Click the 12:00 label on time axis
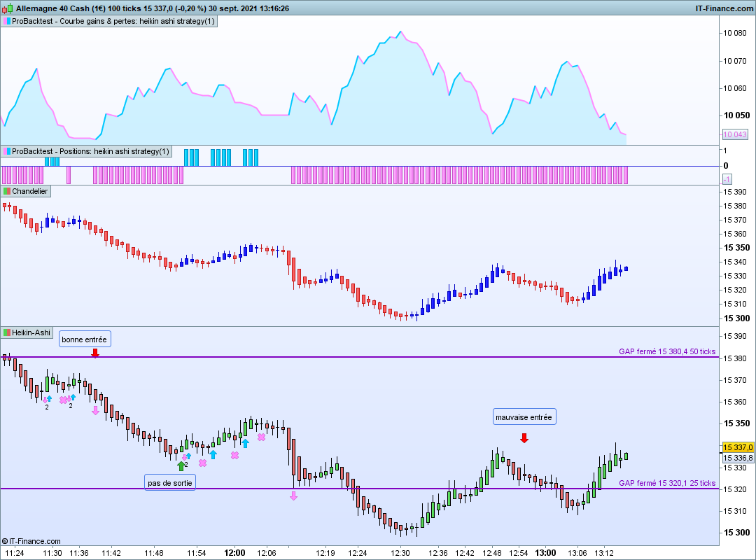Viewport: 756px width, 560px height. pyautogui.click(x=234, y=553)
